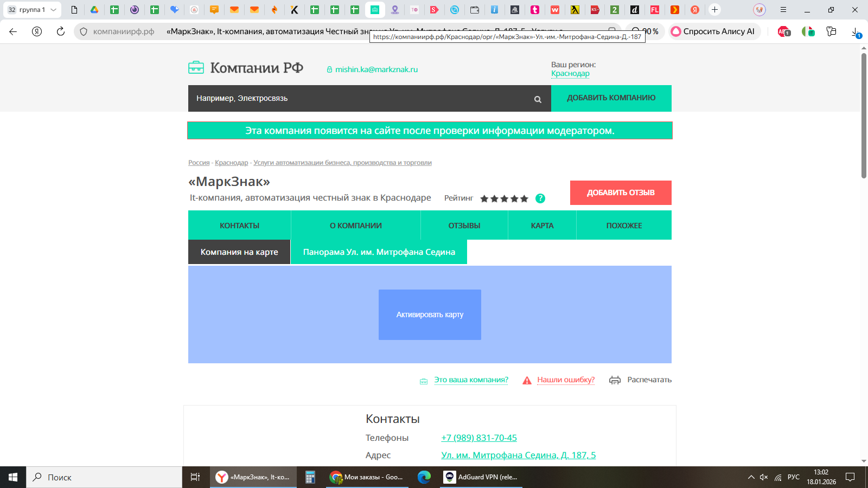Click the ДОБАВИТЬ КОМПАНИЮ button
This screenshot has width=868, height=488.
[611, 98]
